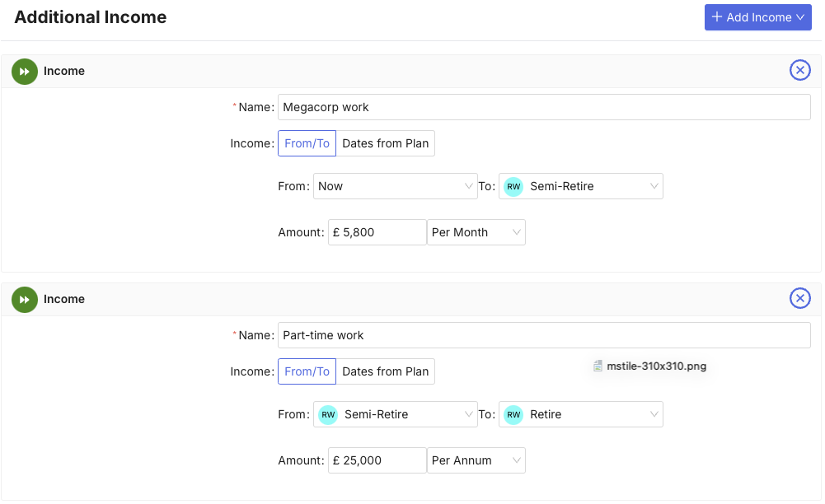
Task: Open the Per Annum frequency dropdown
Action: coord(476,461)
